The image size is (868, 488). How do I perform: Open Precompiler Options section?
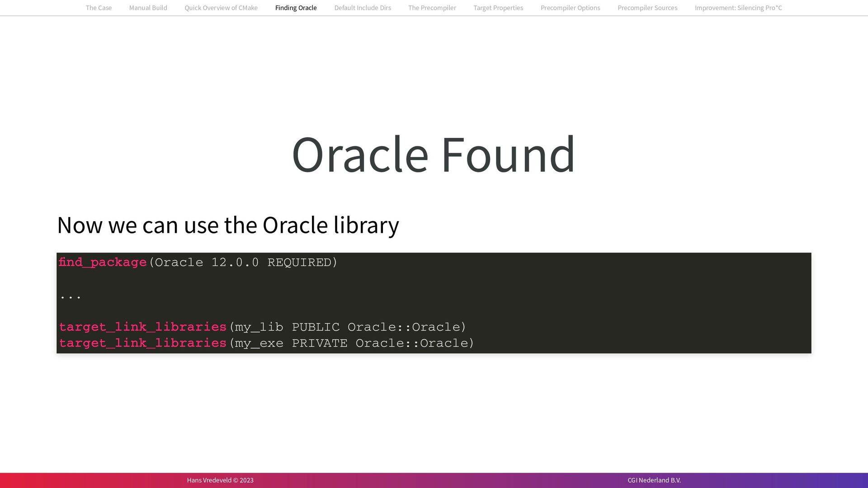click(570, 8)
